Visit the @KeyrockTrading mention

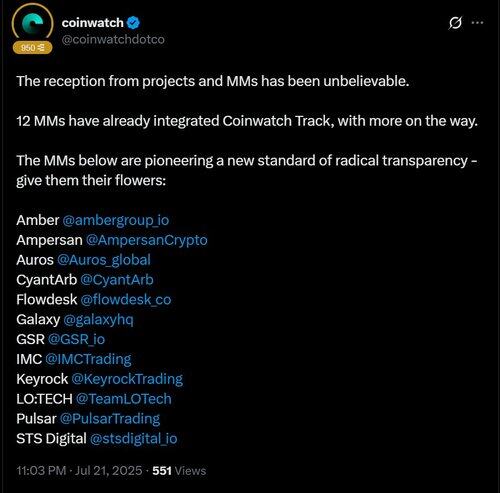(x=127, y=379)
